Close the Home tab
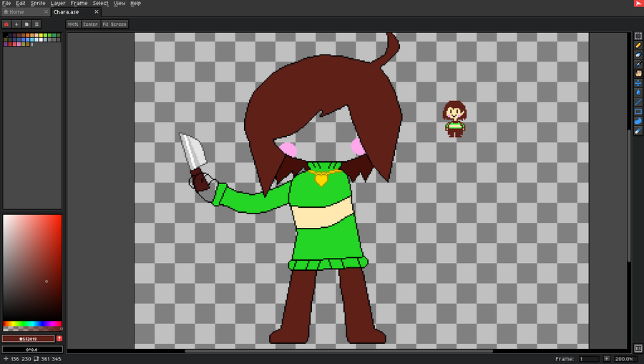This screenshot has width=644, height=364. coord(46,12)
